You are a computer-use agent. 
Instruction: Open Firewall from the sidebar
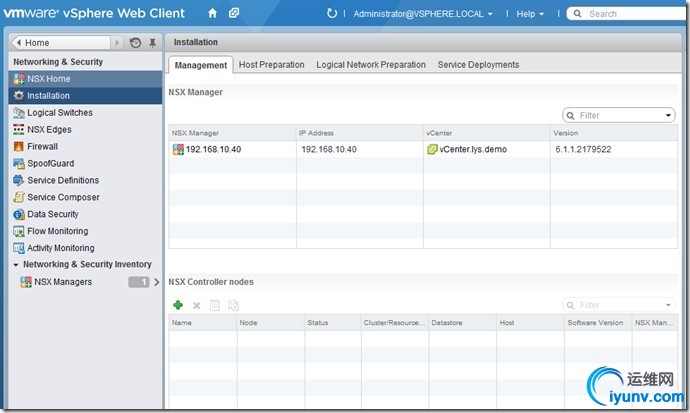[42, 146]
